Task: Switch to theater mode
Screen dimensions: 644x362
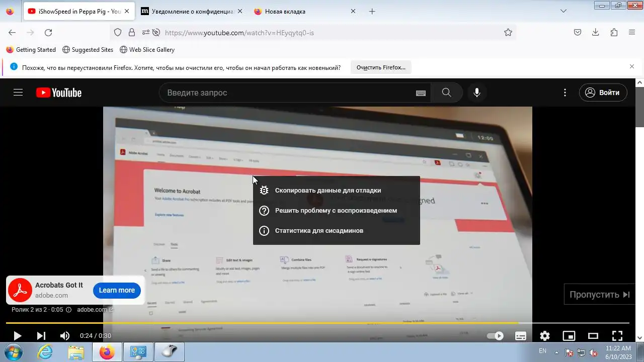Action: (593, 335)
